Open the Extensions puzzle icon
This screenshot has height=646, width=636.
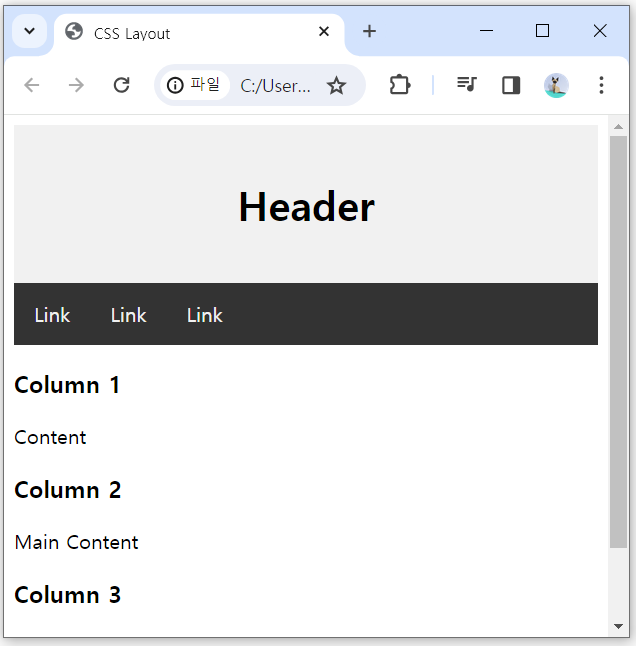400,85
